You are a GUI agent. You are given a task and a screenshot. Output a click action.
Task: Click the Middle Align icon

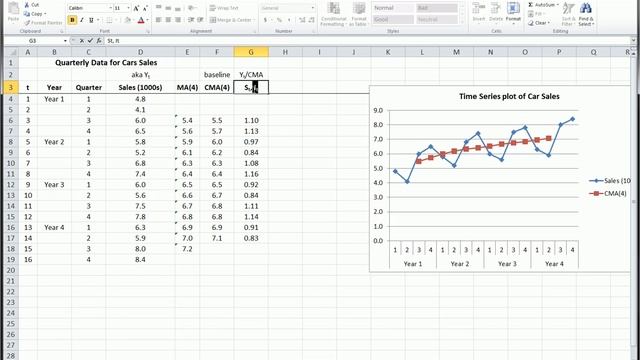click(x=168, y=8)
